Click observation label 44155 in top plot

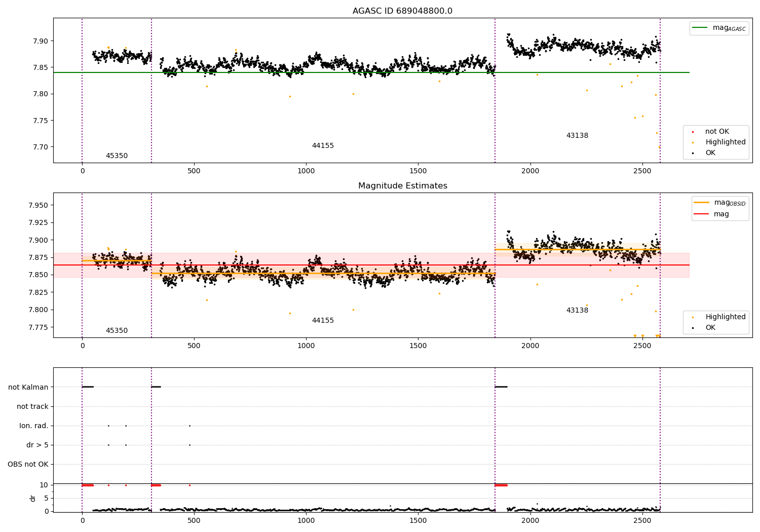pyautogui.click(x=323, y=146)
